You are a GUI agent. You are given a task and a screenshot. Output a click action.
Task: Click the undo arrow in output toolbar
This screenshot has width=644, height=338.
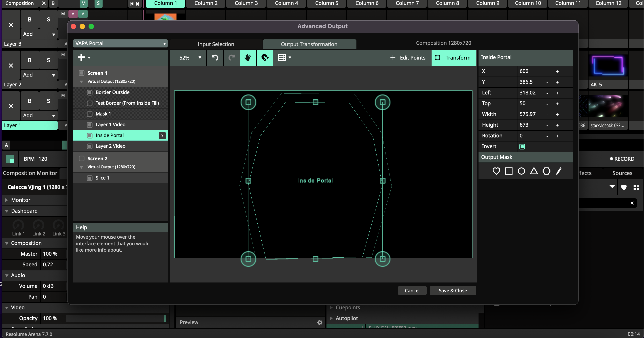tap(215, 58)
